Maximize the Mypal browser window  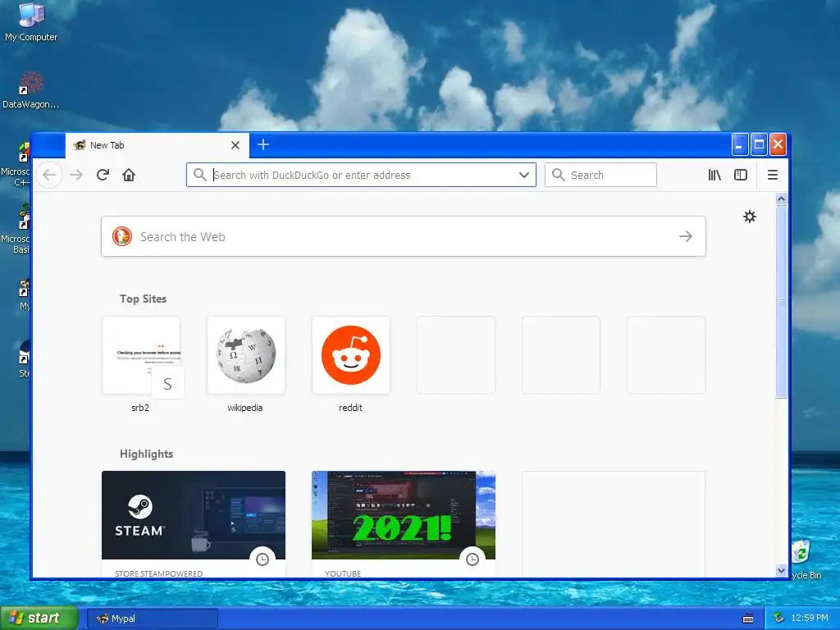click(759, 144)
